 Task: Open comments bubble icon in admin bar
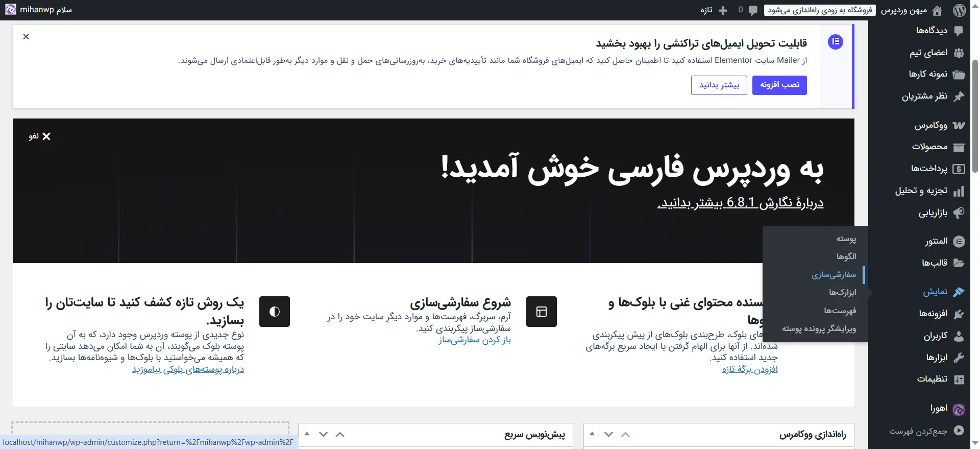coord(753,10)
